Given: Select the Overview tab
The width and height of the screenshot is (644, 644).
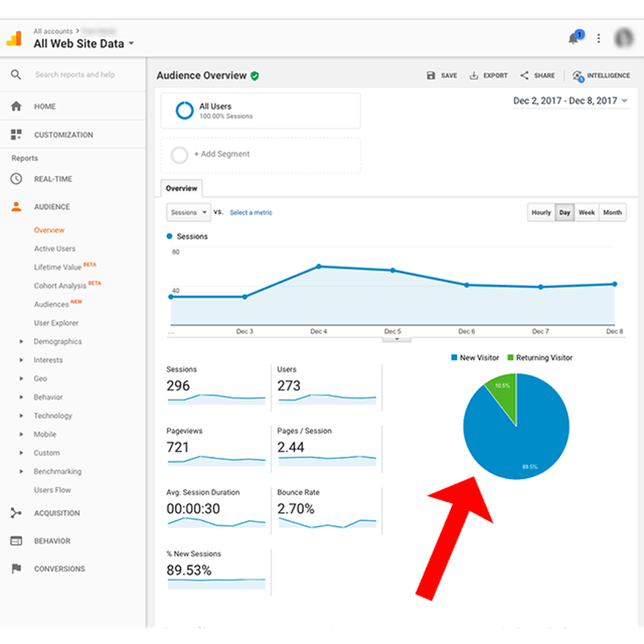Looking at the screenshot, I should point(181,188).
